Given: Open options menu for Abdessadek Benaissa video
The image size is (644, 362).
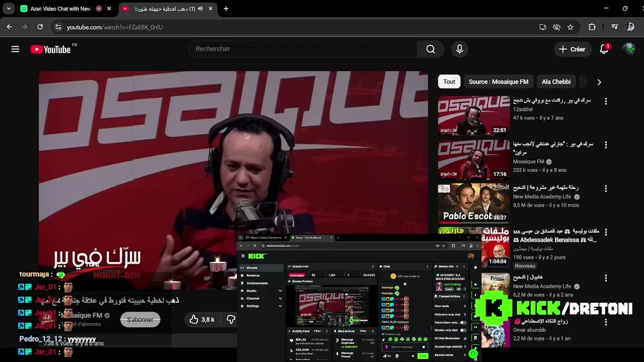Looking at the screenshot, I should tap(606, 233).
